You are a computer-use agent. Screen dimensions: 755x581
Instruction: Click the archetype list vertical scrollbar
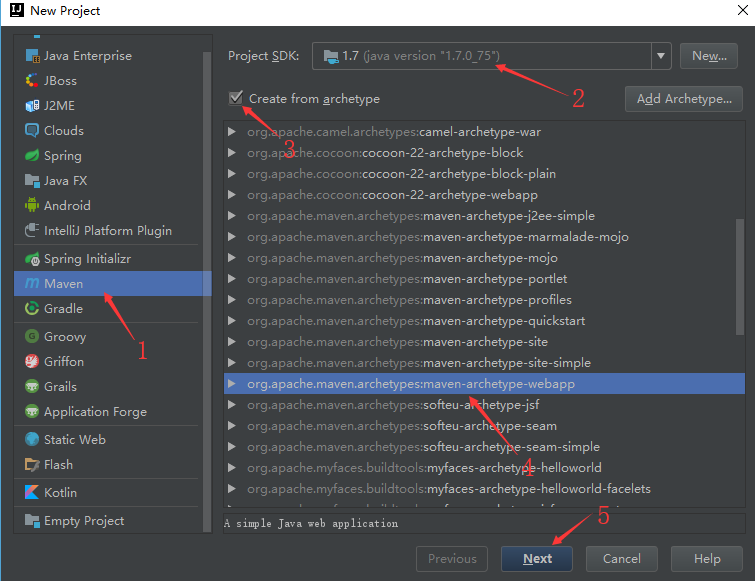[x=740, y=276]
